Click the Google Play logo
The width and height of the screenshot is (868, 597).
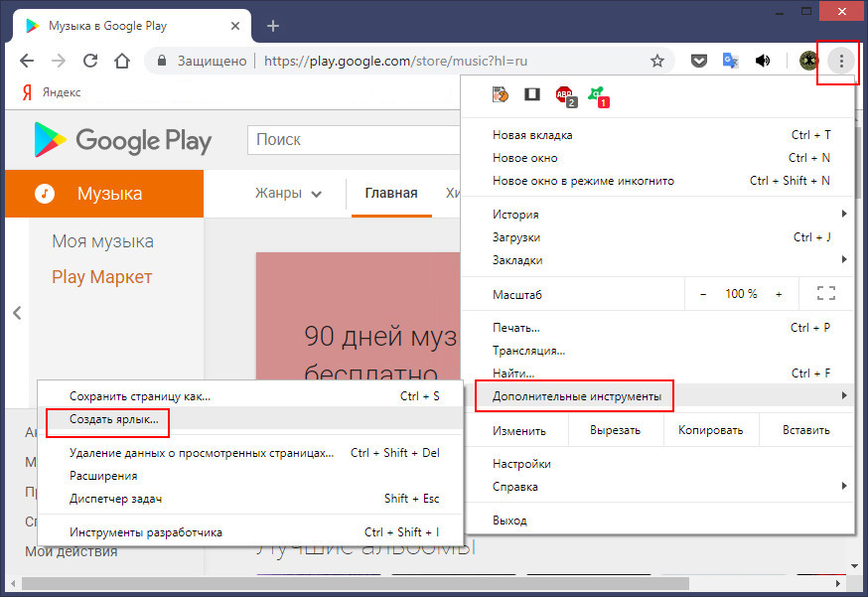(122, 139)
